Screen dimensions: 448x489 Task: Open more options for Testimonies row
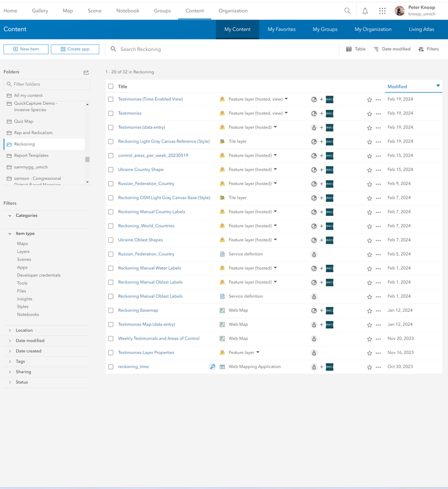click(x=378, y=114)
